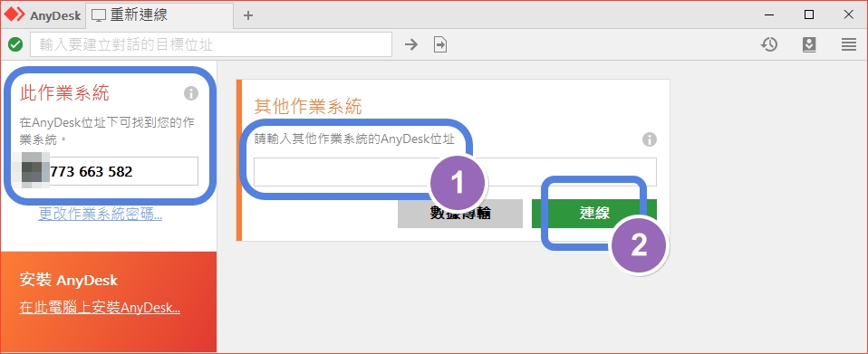Select the 773 663 582 address field
The height and width of the screenshot is (354, 868).
[109, 171]
